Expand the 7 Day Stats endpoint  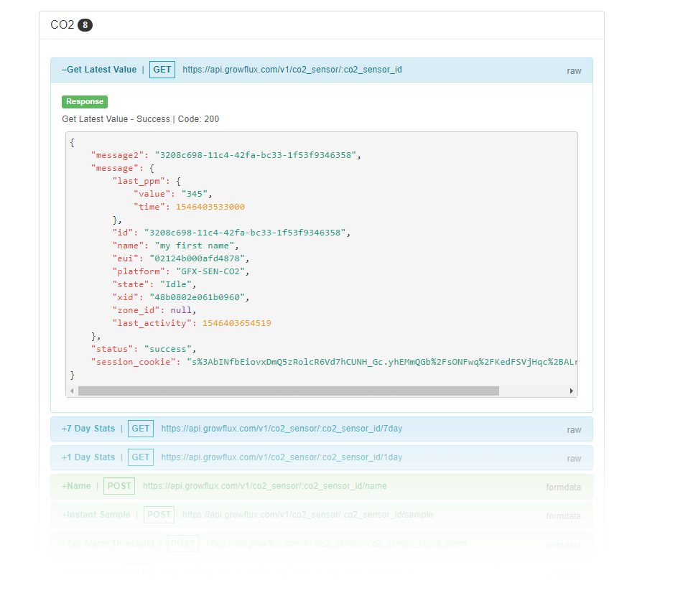pyautogui.click(x=88, y=429)
